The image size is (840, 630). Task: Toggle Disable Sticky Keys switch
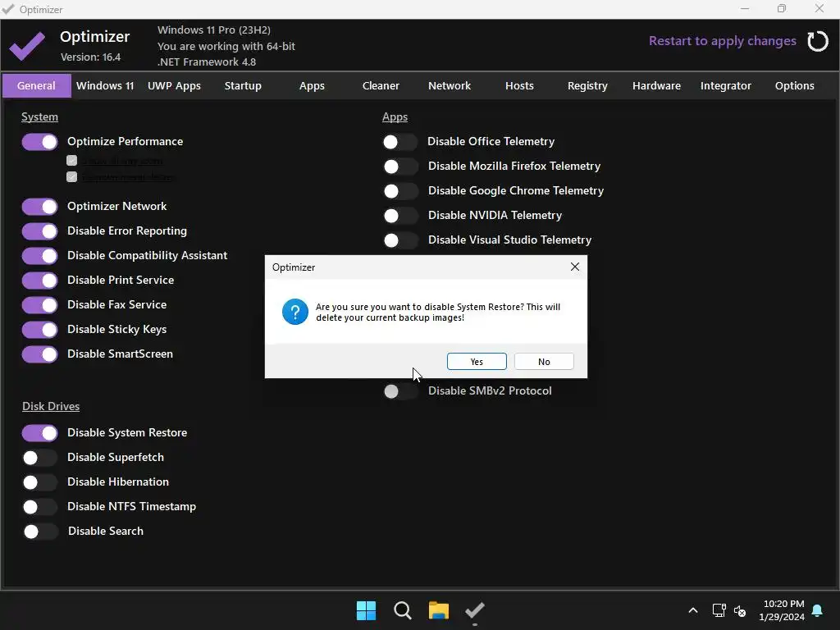pos(39,330)
